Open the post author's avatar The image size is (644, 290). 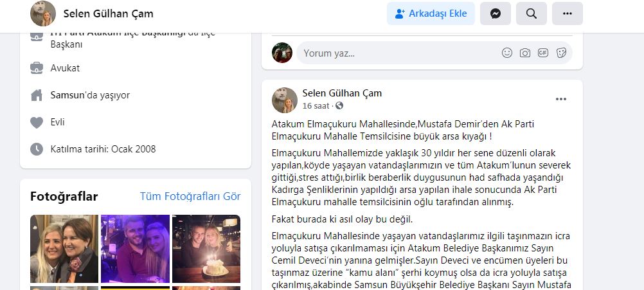click(285, 100)
